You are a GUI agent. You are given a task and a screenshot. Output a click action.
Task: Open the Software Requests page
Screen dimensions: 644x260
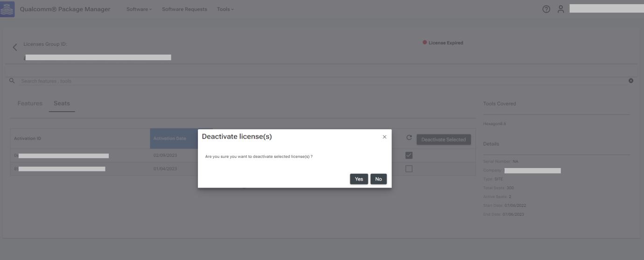tap(184, 10)
